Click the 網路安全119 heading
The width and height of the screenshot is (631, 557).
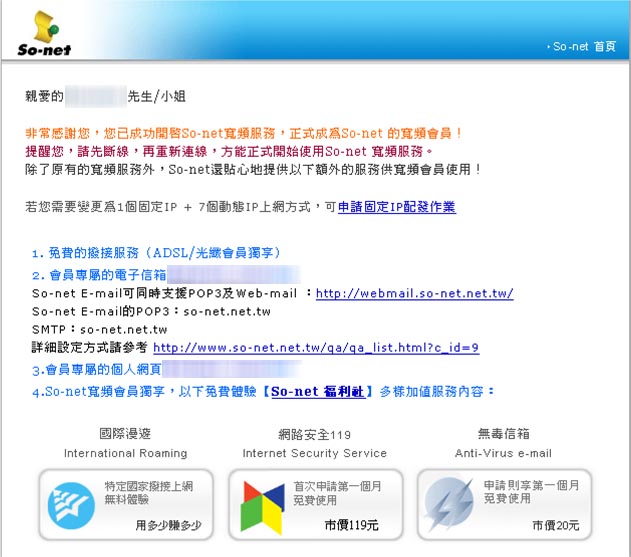click(x=314, y=434)
